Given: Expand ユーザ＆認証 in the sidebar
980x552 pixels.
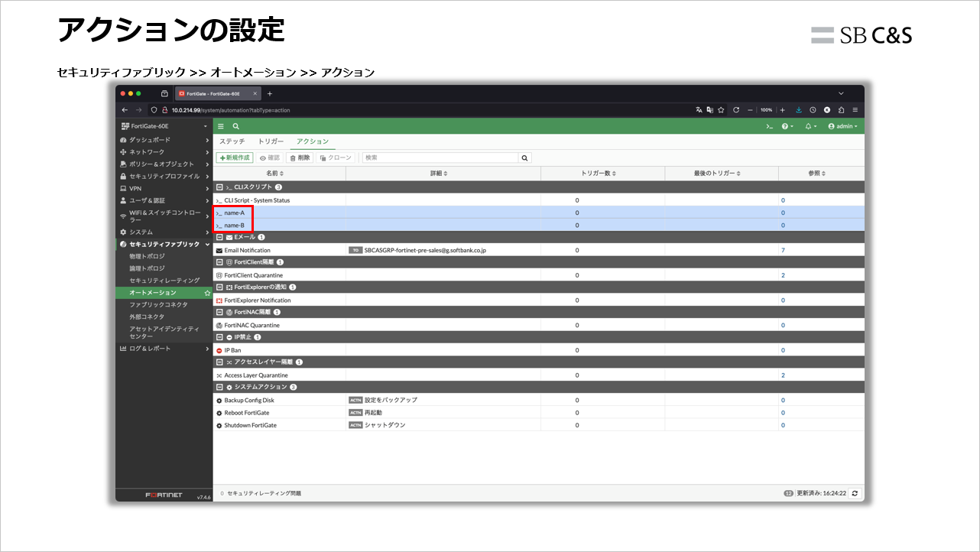Looking at the screenshot, I should [164, 200].
